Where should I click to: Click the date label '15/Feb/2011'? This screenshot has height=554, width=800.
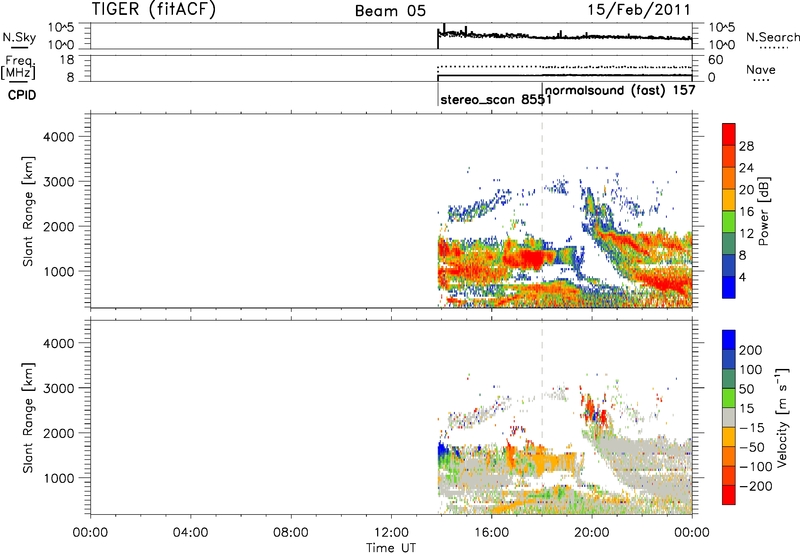pos(639,9)
